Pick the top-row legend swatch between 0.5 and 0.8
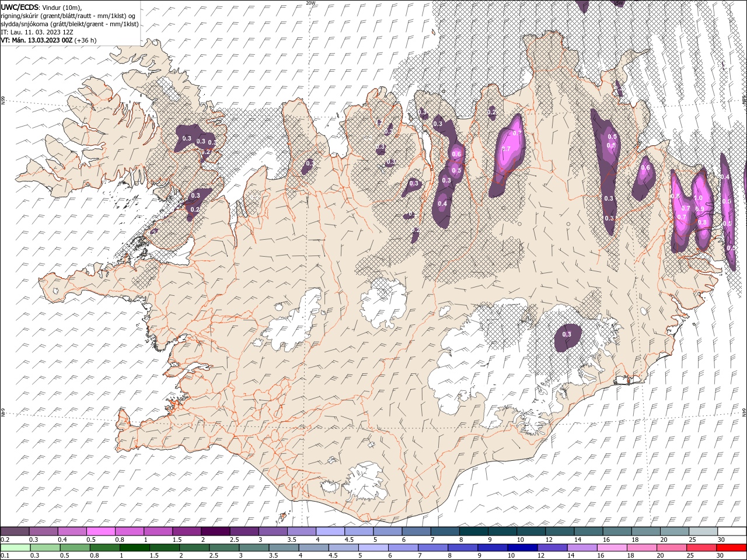 point(100,531)
